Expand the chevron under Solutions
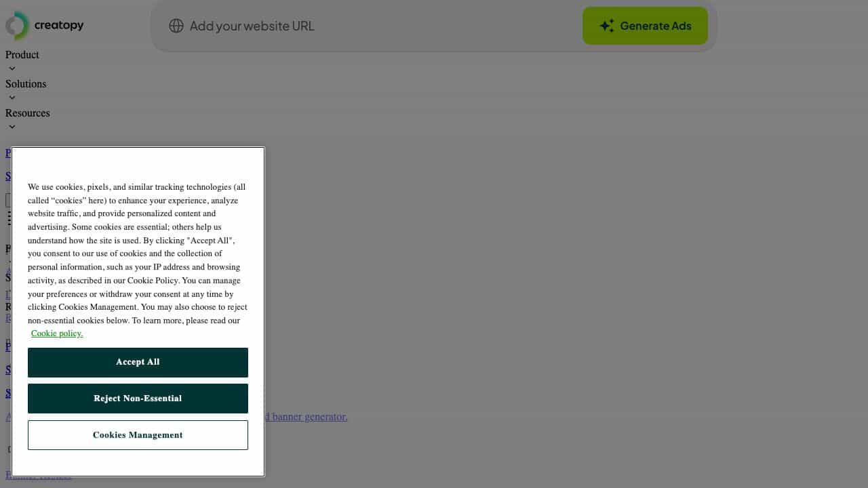 coord(12,98)
